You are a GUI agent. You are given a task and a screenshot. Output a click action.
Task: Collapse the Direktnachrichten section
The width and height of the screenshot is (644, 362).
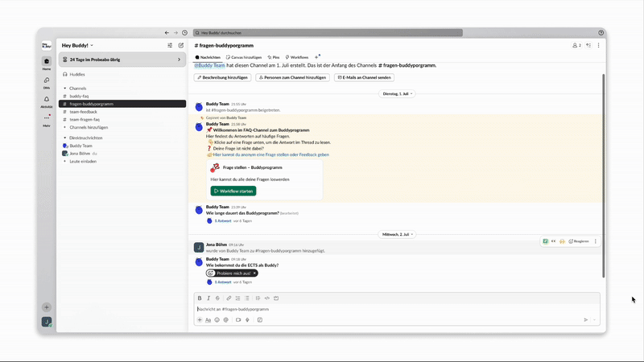tap(64, 138)
